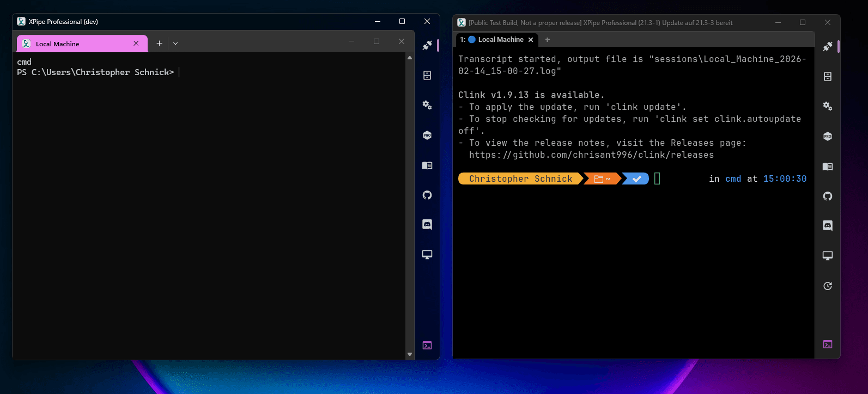
Task: Open Discord icon in dev window sidebar
Action: tap(427, 225)
